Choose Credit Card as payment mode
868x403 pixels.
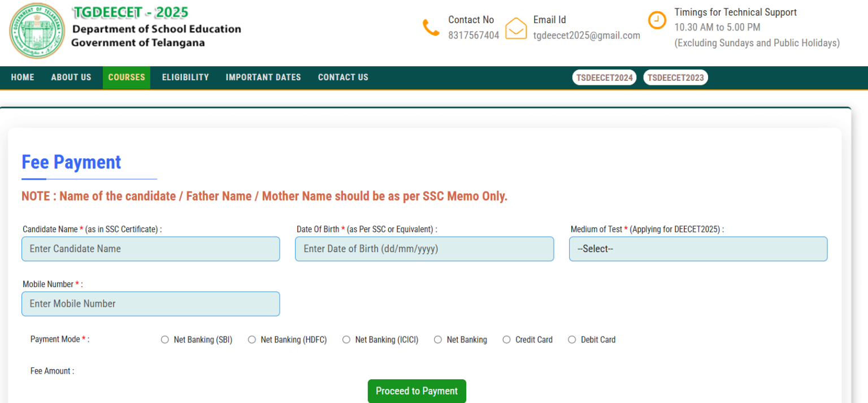[506, 339]
